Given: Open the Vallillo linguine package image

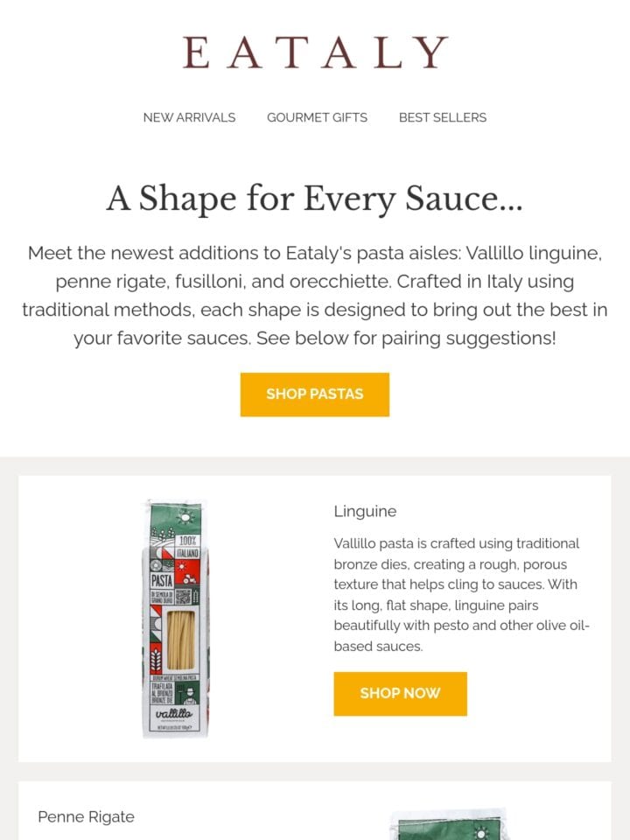Looking at the screenshot, I should click(x=176, y=619).
